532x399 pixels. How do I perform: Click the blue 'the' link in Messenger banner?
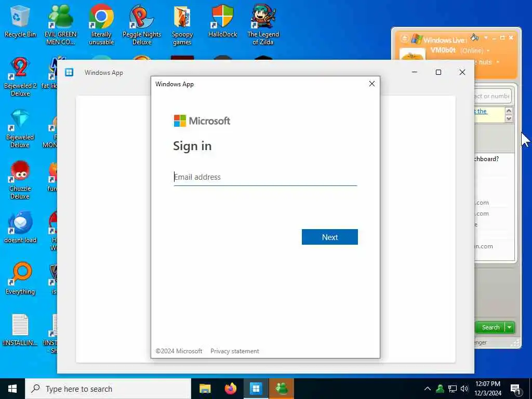pos(482,111)
